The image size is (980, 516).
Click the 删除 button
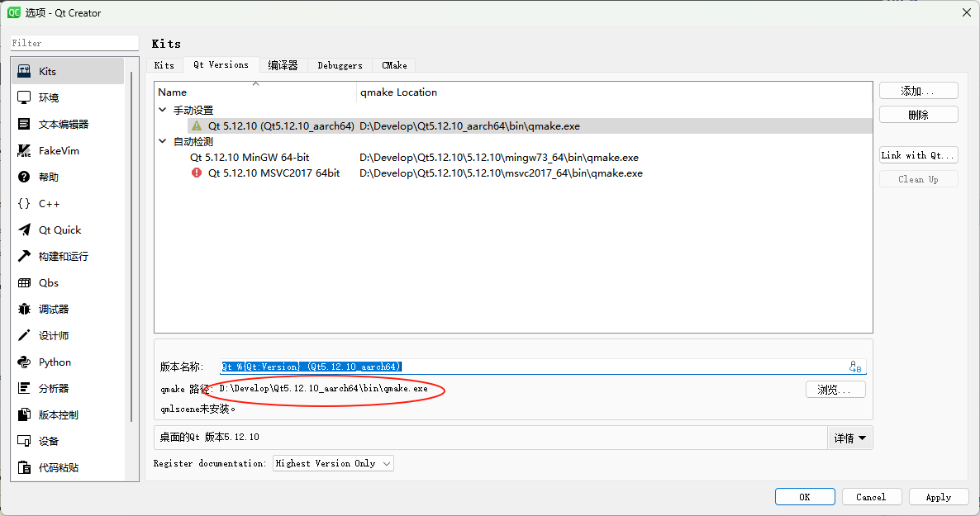[x=918, y=114]
